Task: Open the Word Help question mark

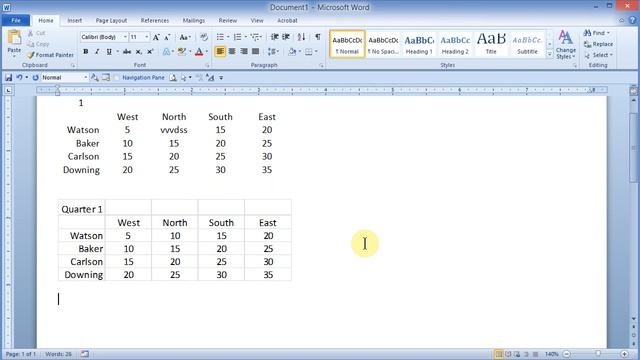Action: point(632,20)
